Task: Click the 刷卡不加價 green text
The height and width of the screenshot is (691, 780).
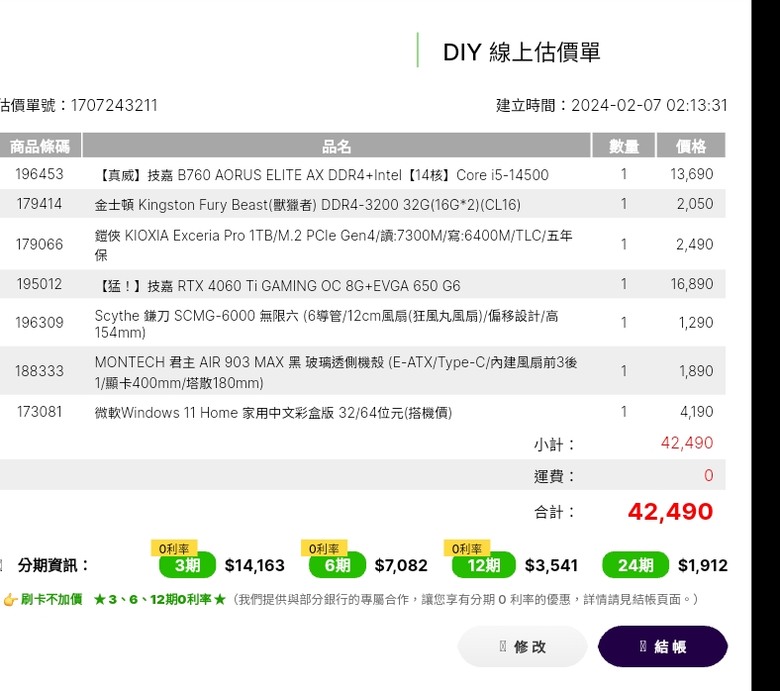Action: [51, 599]
